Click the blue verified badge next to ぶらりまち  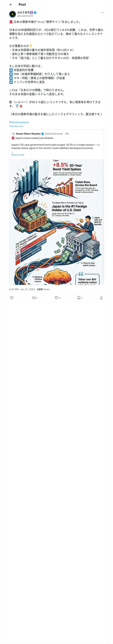coord(35,13)
